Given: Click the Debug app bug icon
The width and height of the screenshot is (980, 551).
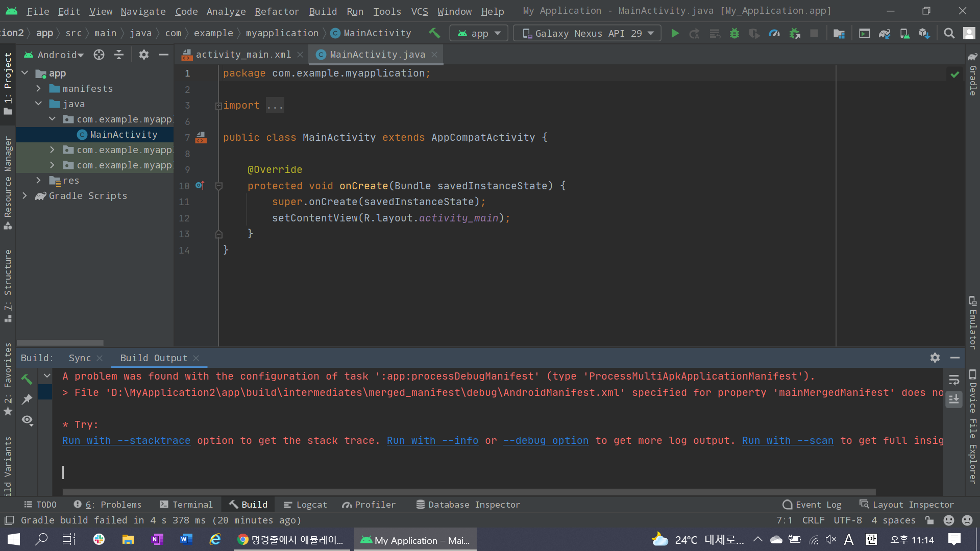Looking at the screenshot, I should pyautogui.click(x=734, y=34).
